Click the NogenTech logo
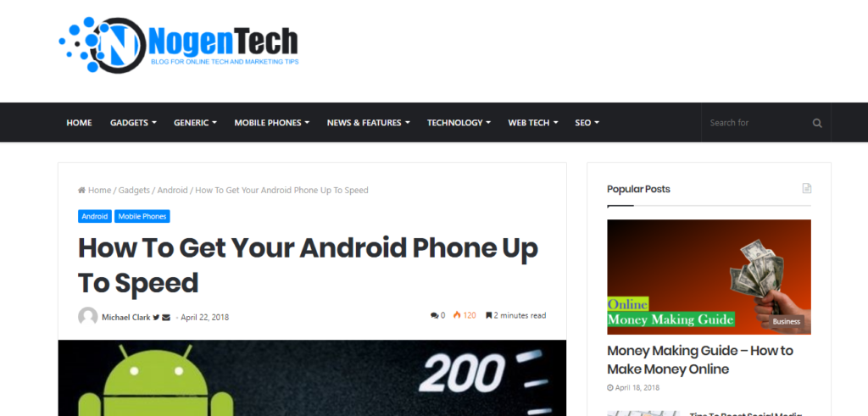Viewport: 868px width, 416px height. click(179, 46)
